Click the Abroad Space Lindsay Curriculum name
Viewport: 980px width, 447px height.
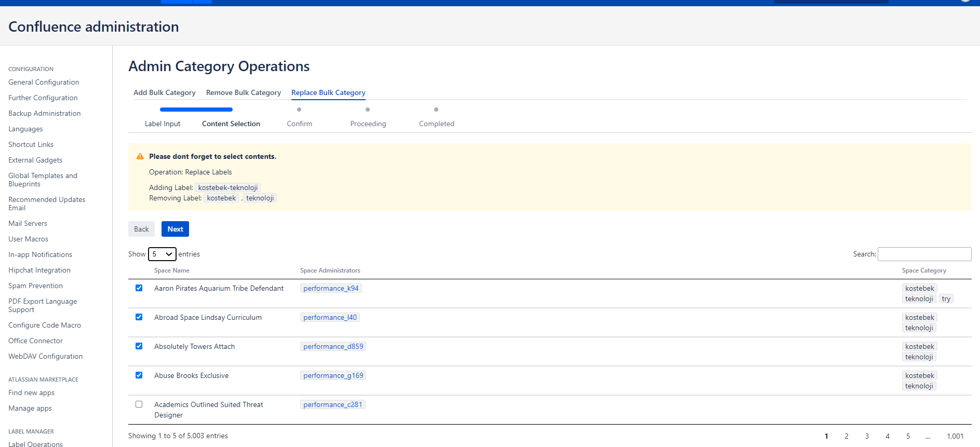[x=208, y=317]
